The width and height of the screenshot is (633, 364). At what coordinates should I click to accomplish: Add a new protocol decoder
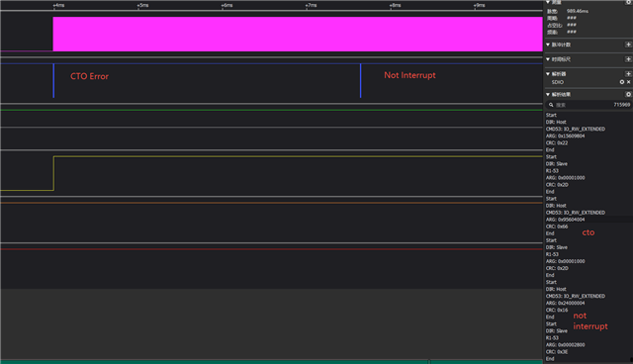click(x=628, y=74)
